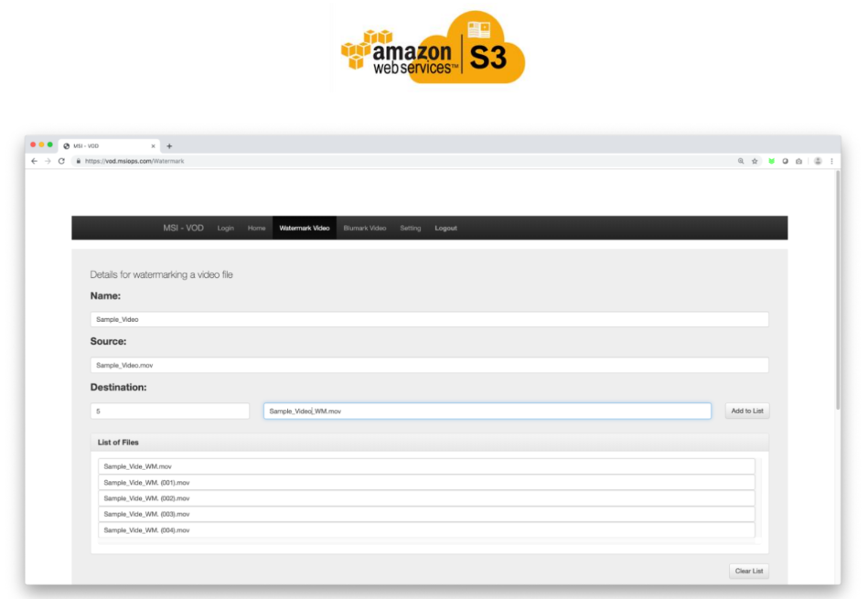This screenshot has width=868, height=599.
Task: Go to Home in the navbar
Action: [x=256, y=228]
